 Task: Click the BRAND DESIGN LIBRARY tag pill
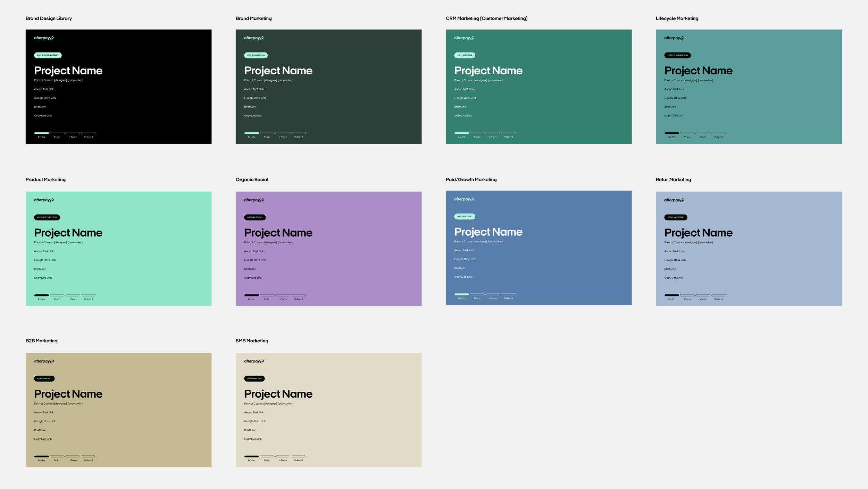click(48, 55)
